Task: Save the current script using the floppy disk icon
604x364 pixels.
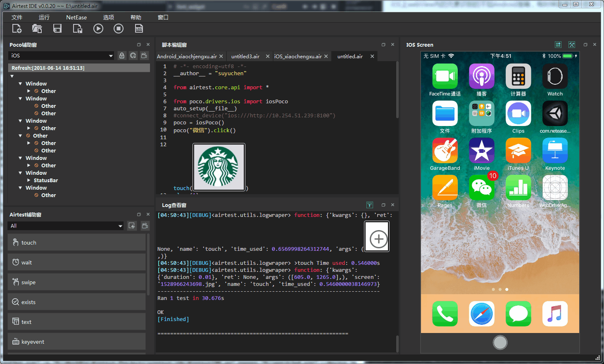Action: click(x=57, y=29)
